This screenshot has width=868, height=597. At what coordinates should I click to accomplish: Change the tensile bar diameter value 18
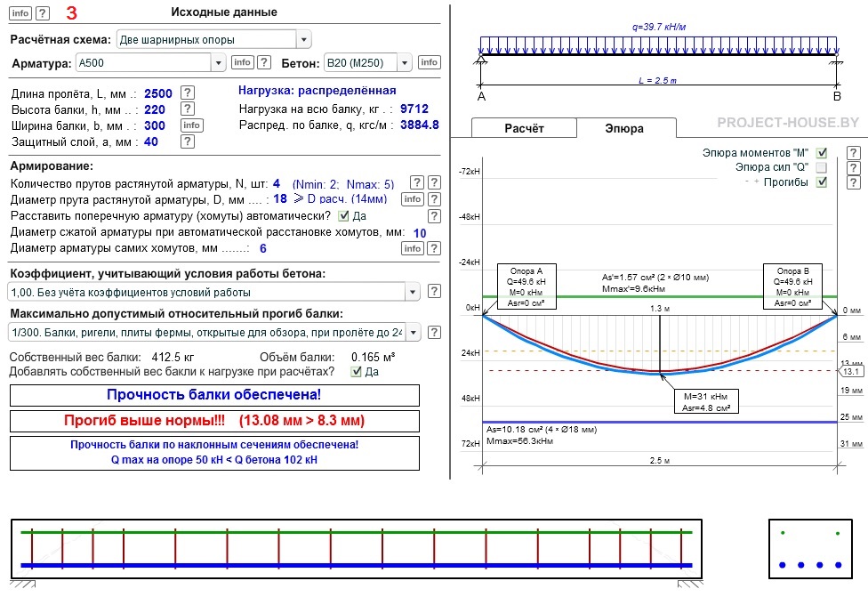click(x=280, y=198)
